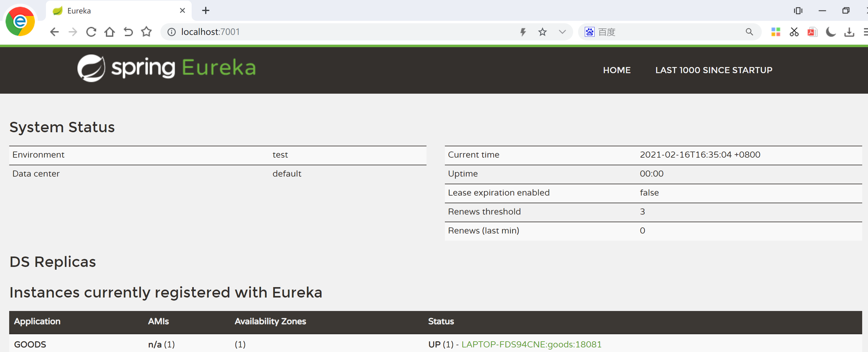The width and height of the screenshot is (868, 352).
Task: Click the undo close tab icon
Action: pos(128,32)
